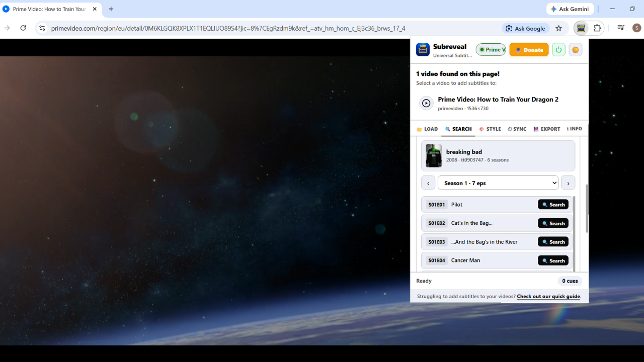
Task: Expand the Season 1 · 7 eps dropdown
Action: pos(498,183)
